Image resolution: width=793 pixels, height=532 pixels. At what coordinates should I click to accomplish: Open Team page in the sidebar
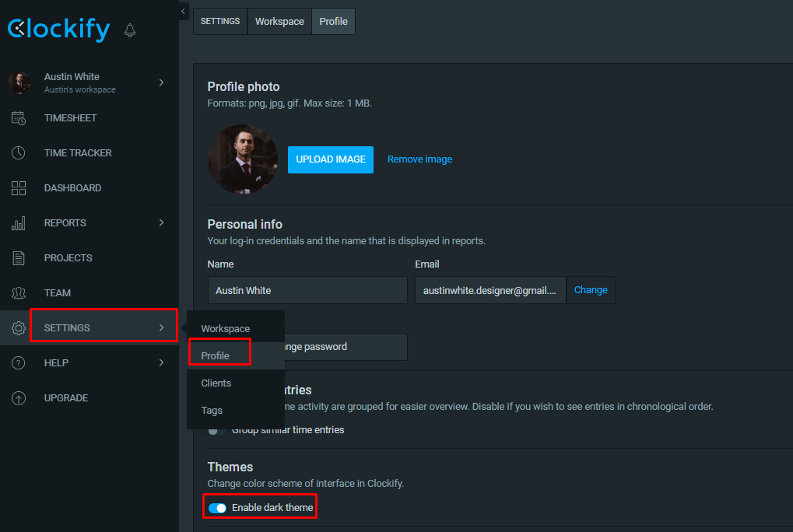point(57,293)
